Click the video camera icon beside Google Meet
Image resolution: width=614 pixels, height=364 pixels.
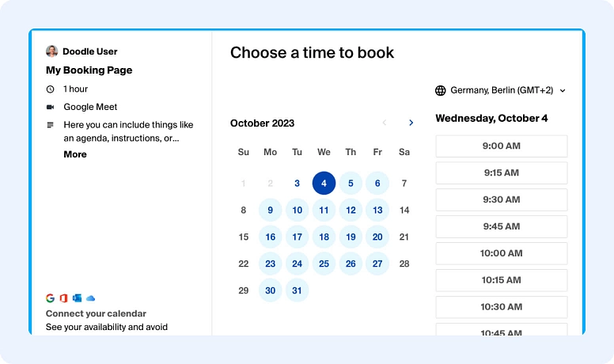click(x=51, y=107)
